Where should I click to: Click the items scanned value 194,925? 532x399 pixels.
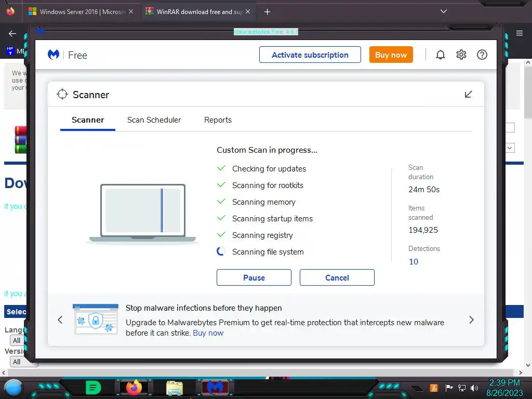[423, 230]
